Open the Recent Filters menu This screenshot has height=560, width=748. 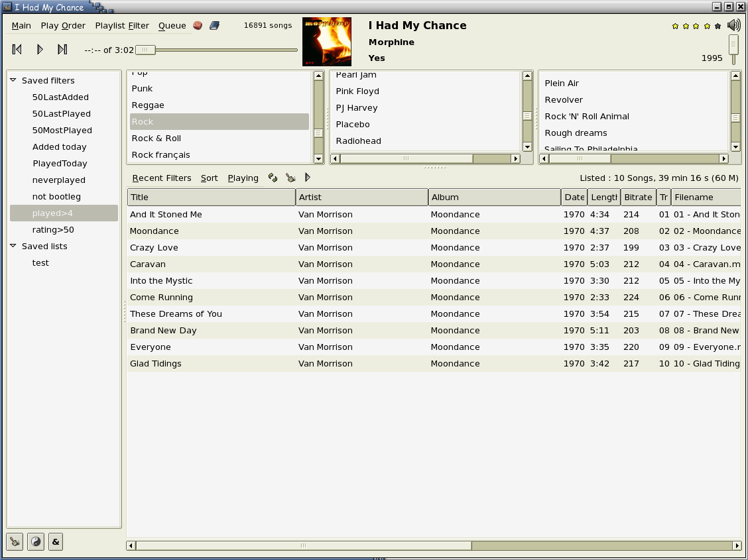(x=162, y=178)
